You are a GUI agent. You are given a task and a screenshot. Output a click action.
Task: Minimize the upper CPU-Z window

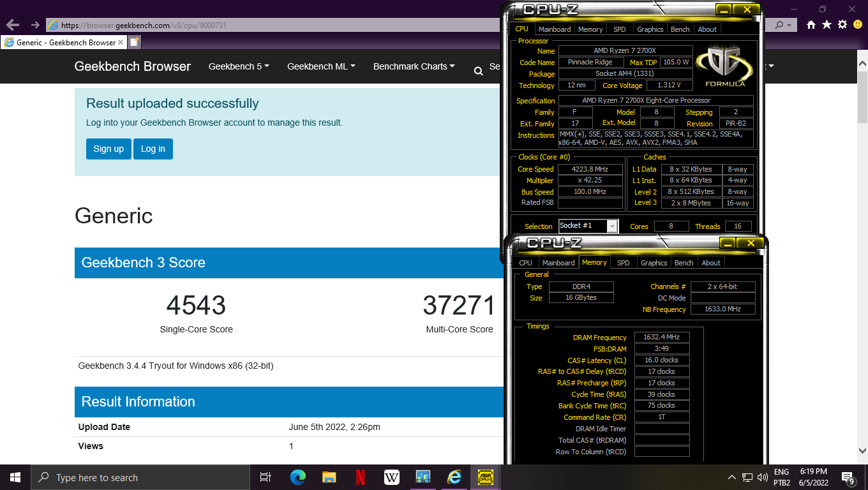tap(723, 10)
